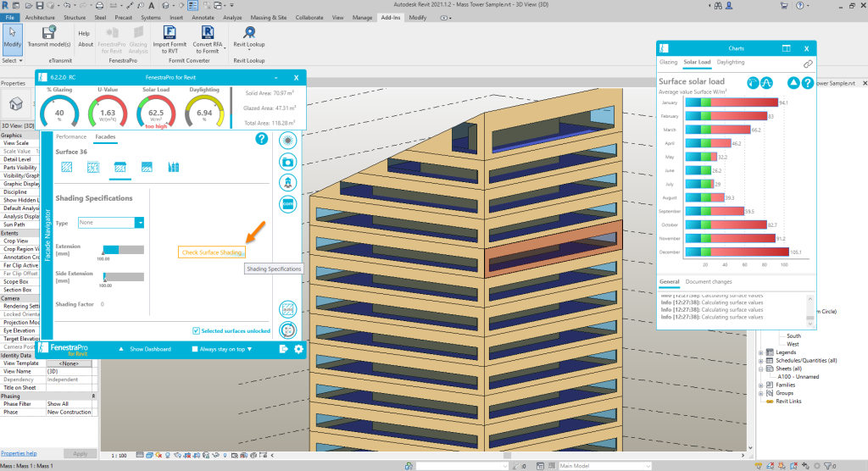Image resolution: width=868 pixels, height=471 pixels.
Task: Click the triangle up icon in Charts panel
Action: click(x=793, y=83)
